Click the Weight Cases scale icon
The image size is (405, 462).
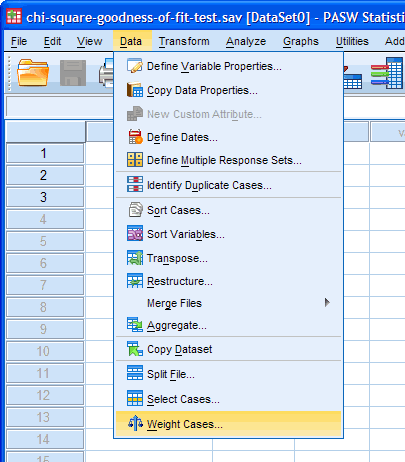point(135,423)
